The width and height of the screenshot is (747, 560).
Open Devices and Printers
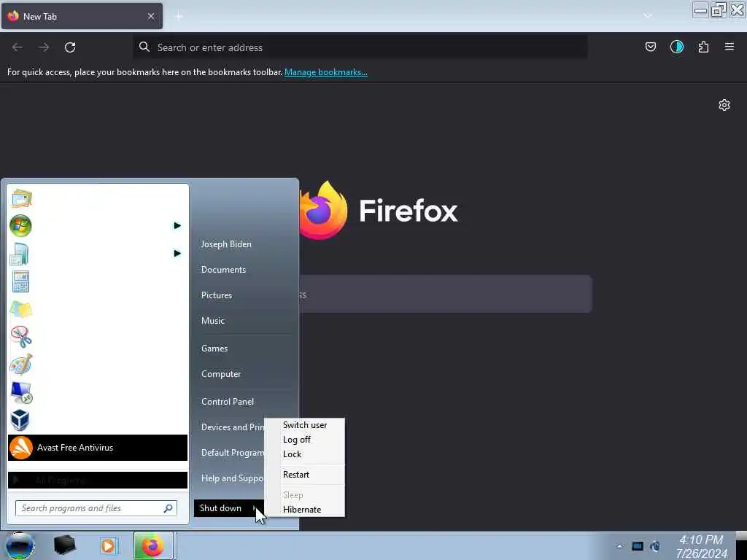click(233, 427)
